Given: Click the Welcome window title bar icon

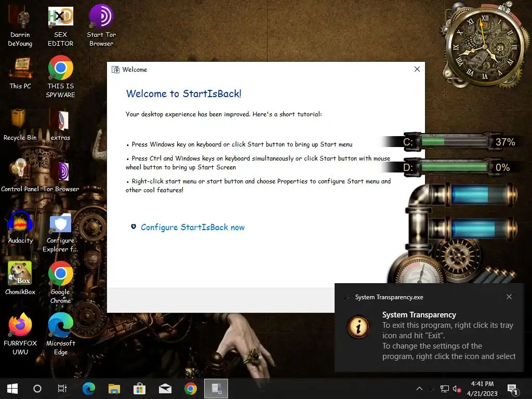Looking at the screenshot, I should (x=115, y=70).
